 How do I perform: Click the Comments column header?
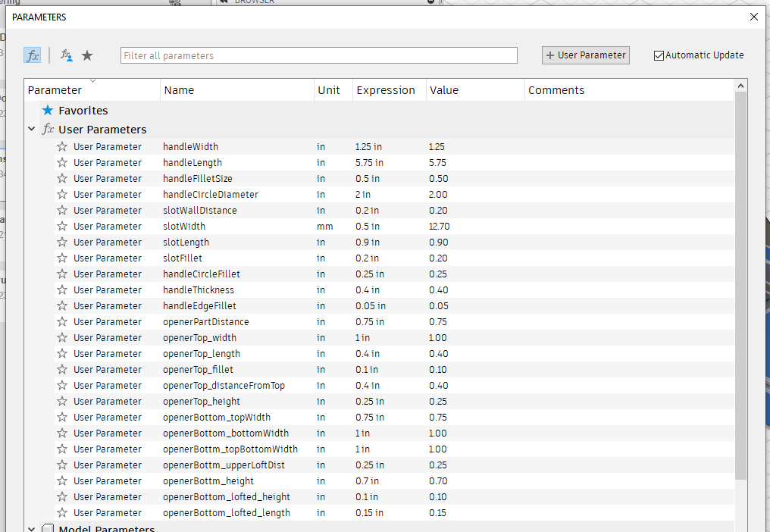point(556,89)
